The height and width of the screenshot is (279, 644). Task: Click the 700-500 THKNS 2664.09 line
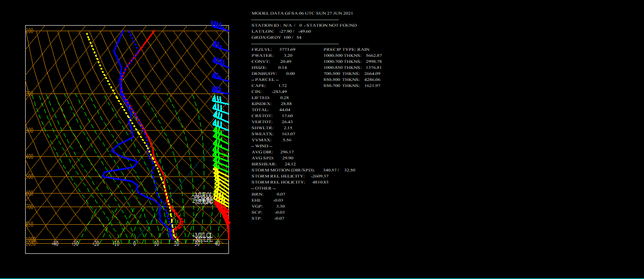click(352, 73)
